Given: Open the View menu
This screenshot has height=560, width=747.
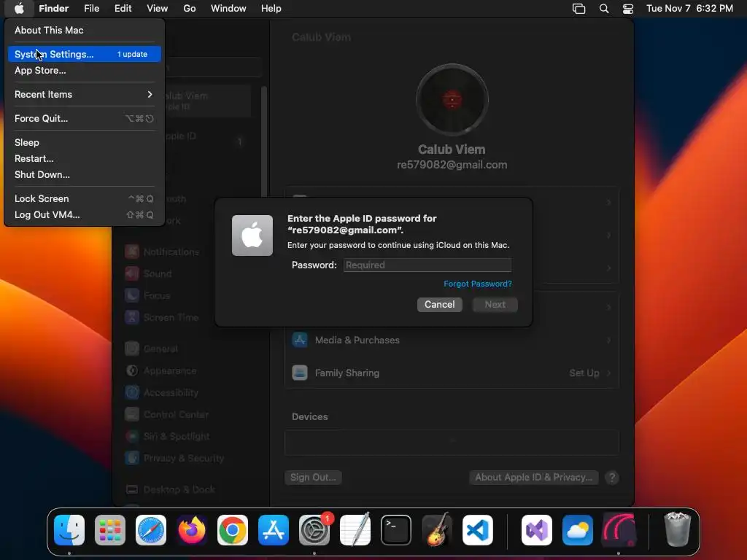Looking at the screenshot, I should [158, 9].
